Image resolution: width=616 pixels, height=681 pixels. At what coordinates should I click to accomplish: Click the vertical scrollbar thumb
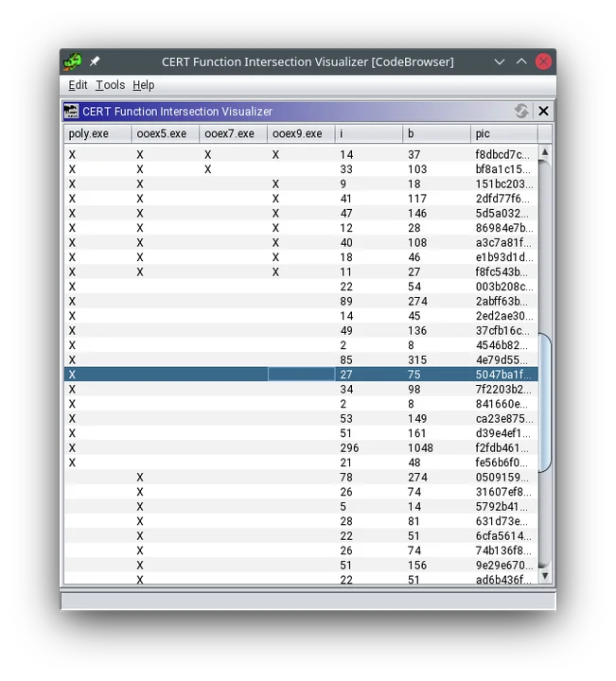tap(545, 402)
